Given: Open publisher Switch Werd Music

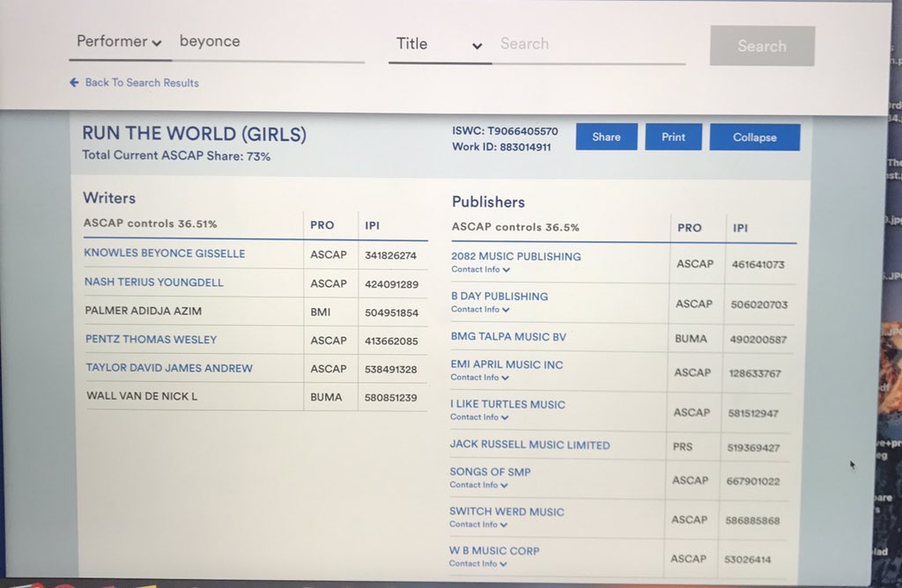Looking at the screenshot, I should pyautogui.click(x=506, y=511).
